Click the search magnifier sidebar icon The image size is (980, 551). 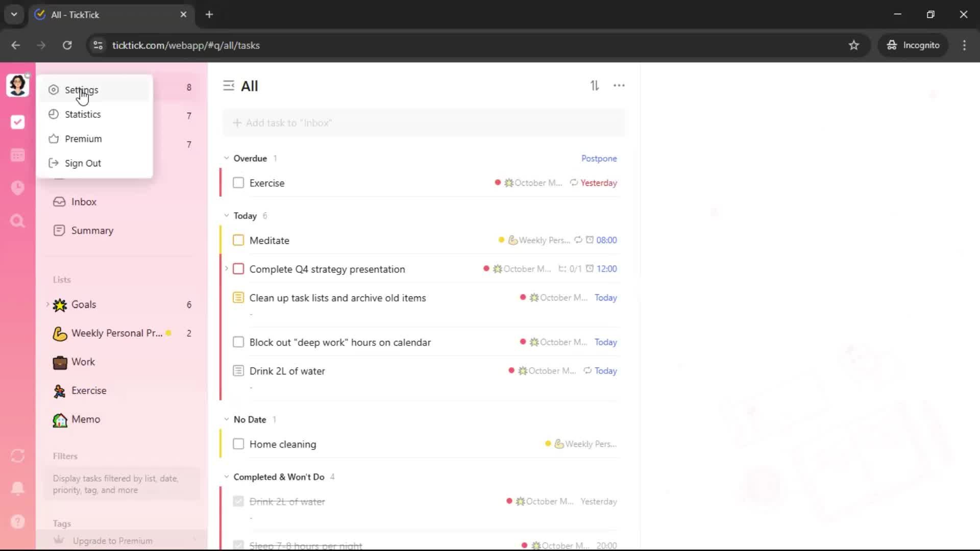click(x=18, y=221)
